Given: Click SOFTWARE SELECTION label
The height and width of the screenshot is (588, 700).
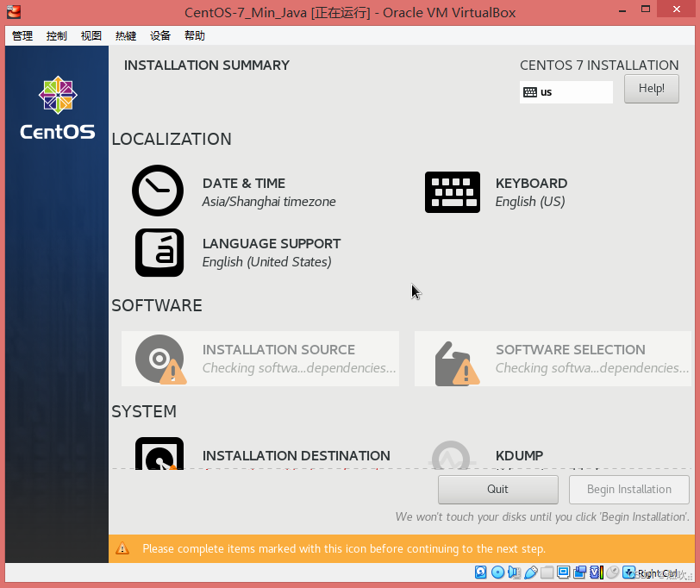Looking at the screenshot, I should pyautogui.click(x=571, y=349).
